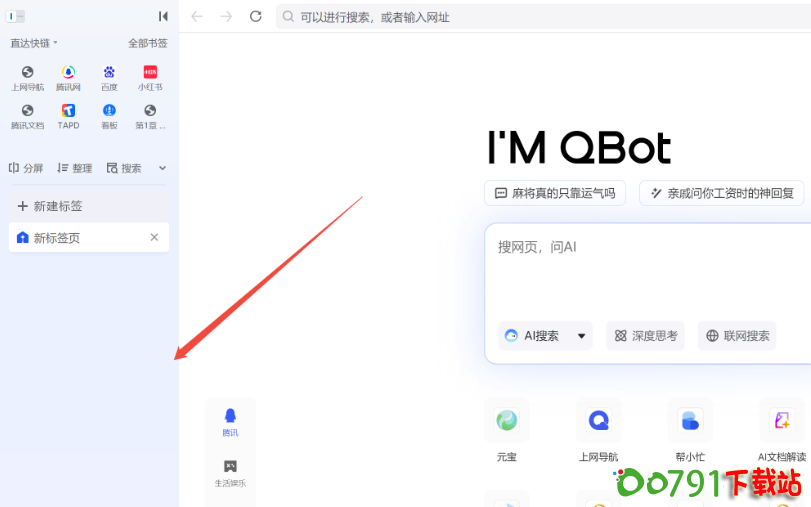Expand the 直达快链 dropdown
This screenshot has width=811, height=507.
(x=34, y=43)
